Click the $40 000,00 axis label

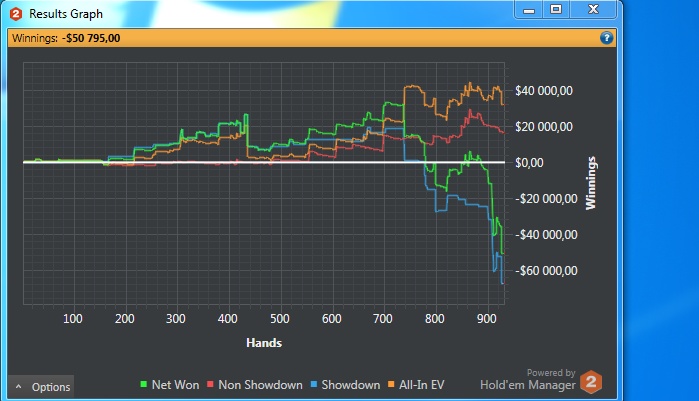point(544,91)
